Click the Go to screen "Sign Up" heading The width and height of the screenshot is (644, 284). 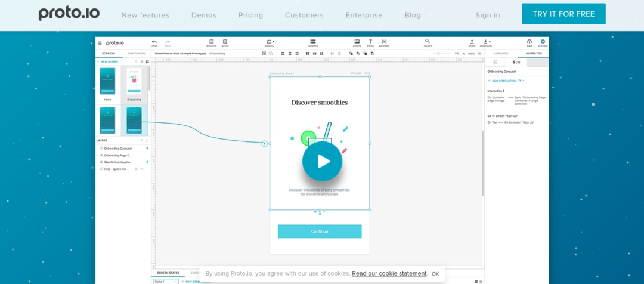tap(503, 116)
